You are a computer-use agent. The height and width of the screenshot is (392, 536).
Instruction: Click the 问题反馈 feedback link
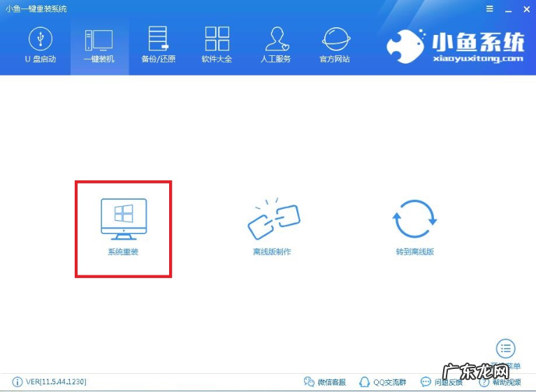point(442,382)
